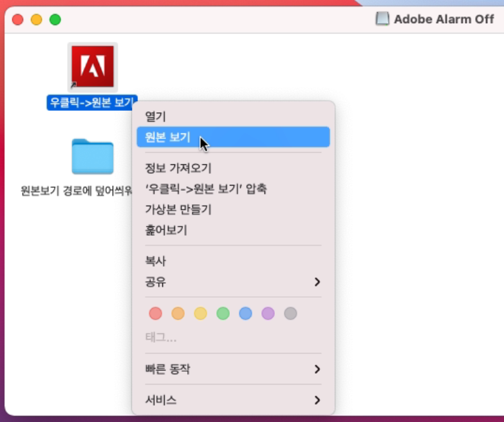Screen dimensions: 504x422
Task: Zoom the window with green button
Action: [x=55, y=19]
